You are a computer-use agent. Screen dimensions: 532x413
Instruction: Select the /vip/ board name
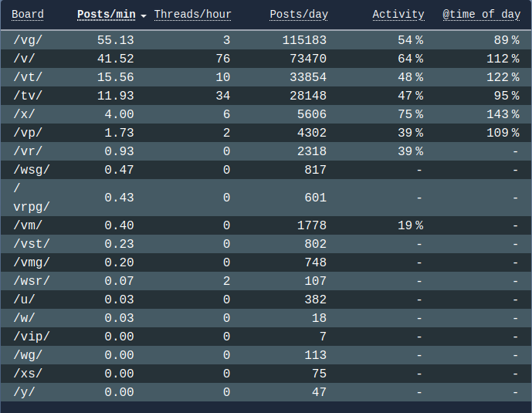tap(32, 337)
